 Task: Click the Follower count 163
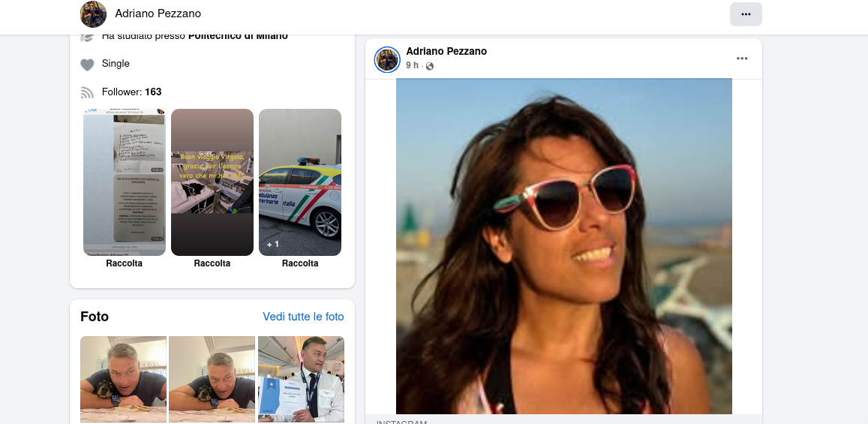(x=153, y=92)
